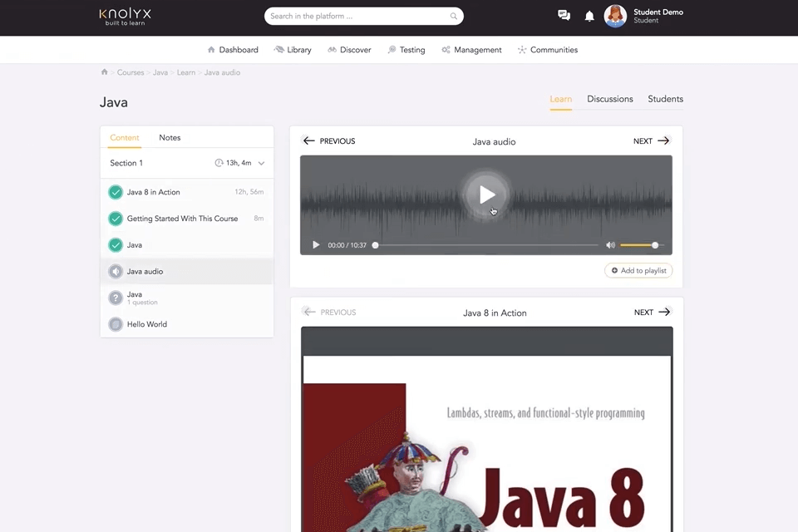Open Java 8 in Action lesson row

[x=187, y=192]
